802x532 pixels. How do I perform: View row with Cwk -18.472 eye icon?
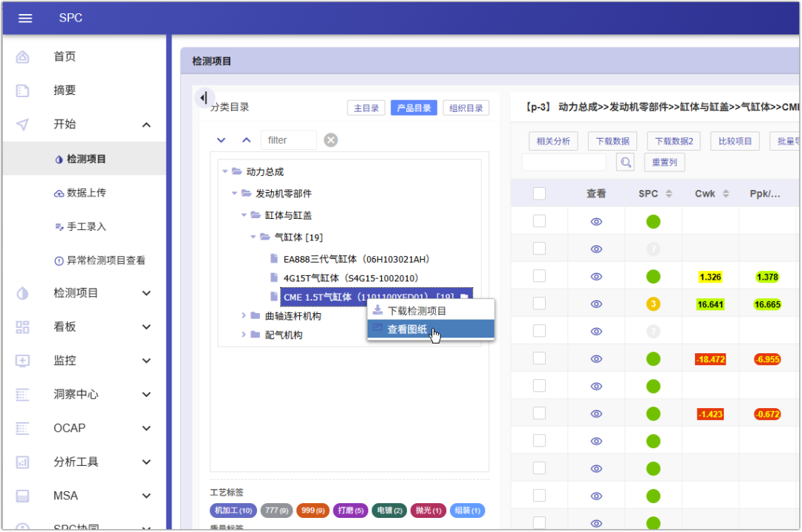[x=596, y=359]
